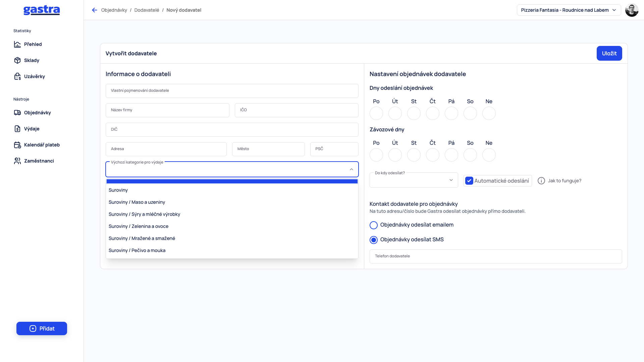Focus Vlastní pojmenování dodavatele field

pyautogui.click(x=232, y=91)
